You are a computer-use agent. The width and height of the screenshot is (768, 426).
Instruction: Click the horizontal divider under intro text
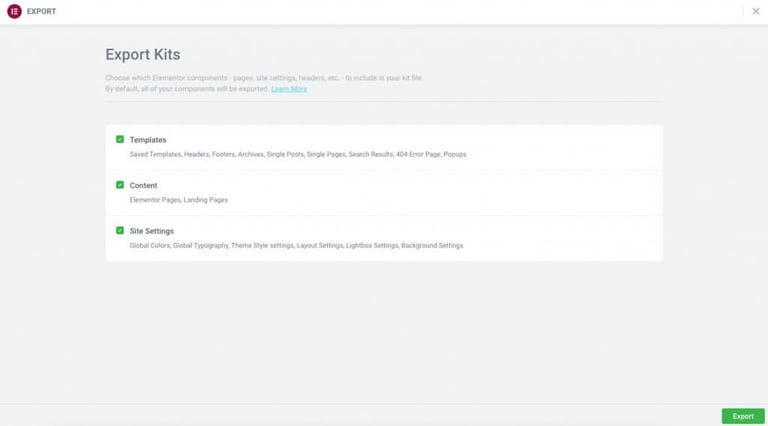383,102
